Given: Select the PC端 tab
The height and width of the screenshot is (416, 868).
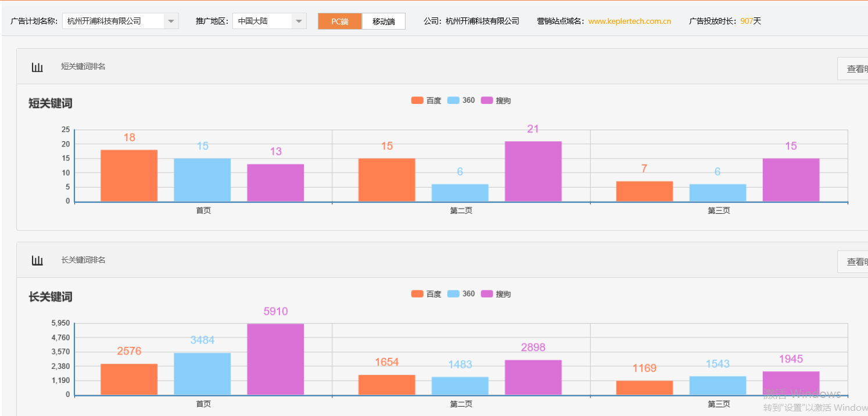Looking at the screenshot, I should (339, 21).
